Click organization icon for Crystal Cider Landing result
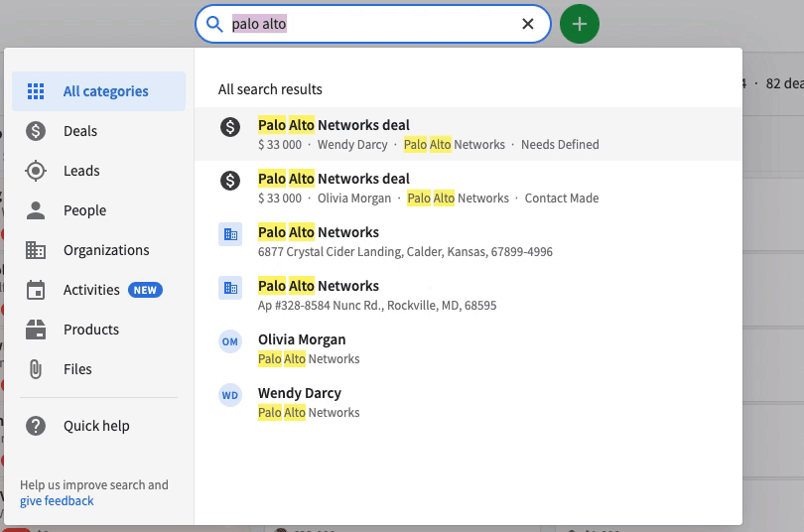 tap(230, 234)
